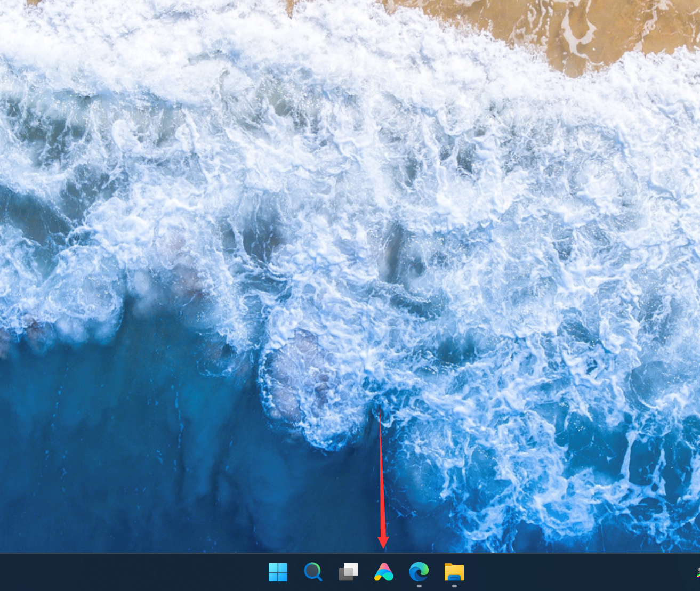The image size is (700, 591).
Task: Launch the colorful A-shaped app icon
Action: [384, 572]
